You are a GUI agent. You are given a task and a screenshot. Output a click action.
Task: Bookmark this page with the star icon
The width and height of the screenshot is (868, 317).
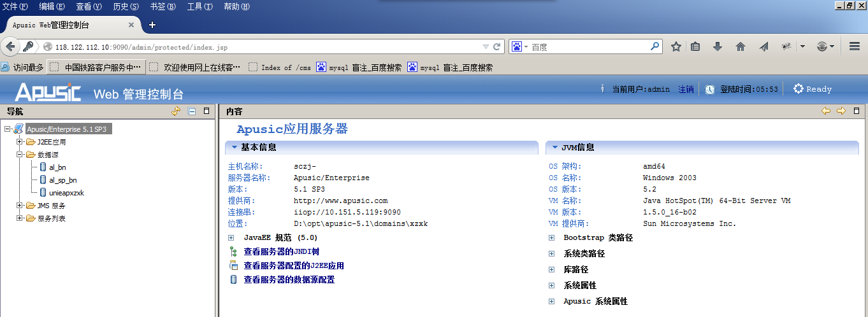pos(676,46)
